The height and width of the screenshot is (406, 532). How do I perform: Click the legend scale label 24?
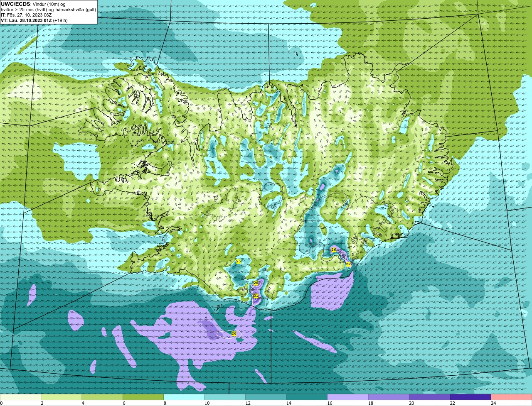click(x=494, y=403)
